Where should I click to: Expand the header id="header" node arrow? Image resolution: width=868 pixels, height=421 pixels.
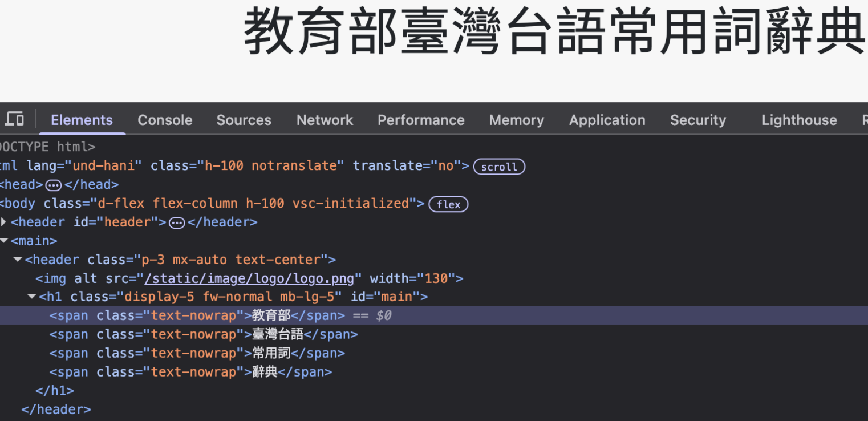[4, 222]
